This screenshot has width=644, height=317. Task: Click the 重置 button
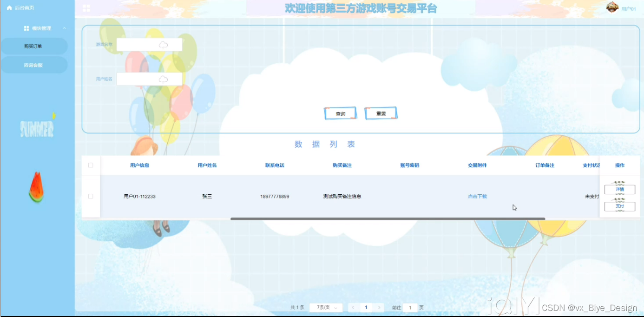coord(381,114)
